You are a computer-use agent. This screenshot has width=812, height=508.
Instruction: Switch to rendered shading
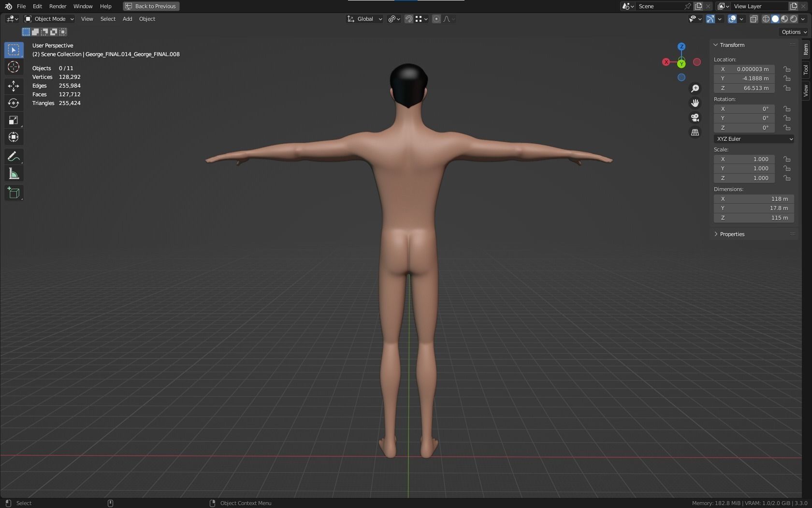point(794,19)
